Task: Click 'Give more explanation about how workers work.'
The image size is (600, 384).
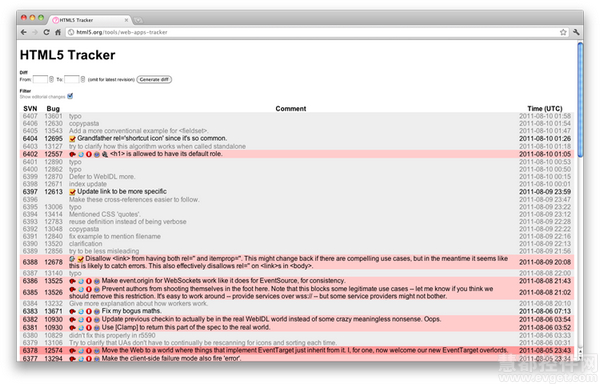Action: click(139, 304)
